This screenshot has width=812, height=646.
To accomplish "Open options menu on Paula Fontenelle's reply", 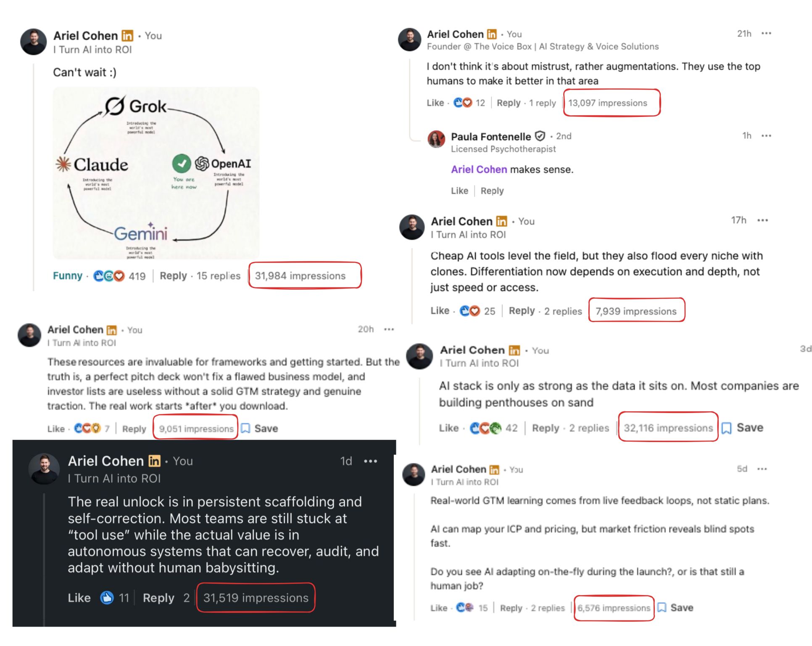I will (x=766, y=136).
